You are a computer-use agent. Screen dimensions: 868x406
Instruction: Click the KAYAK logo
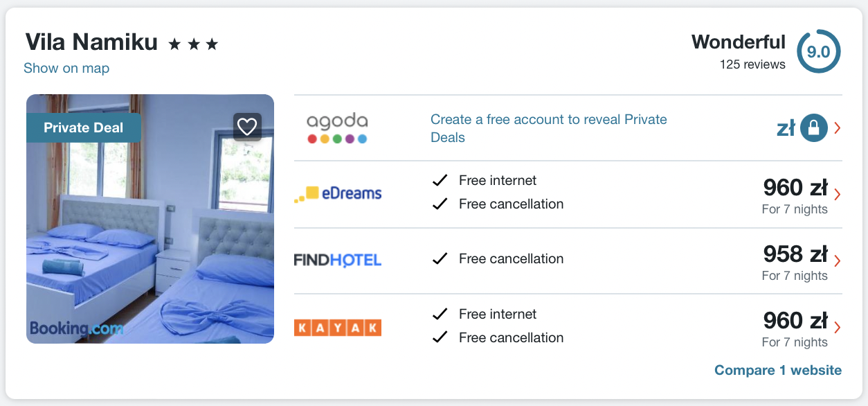338,327
